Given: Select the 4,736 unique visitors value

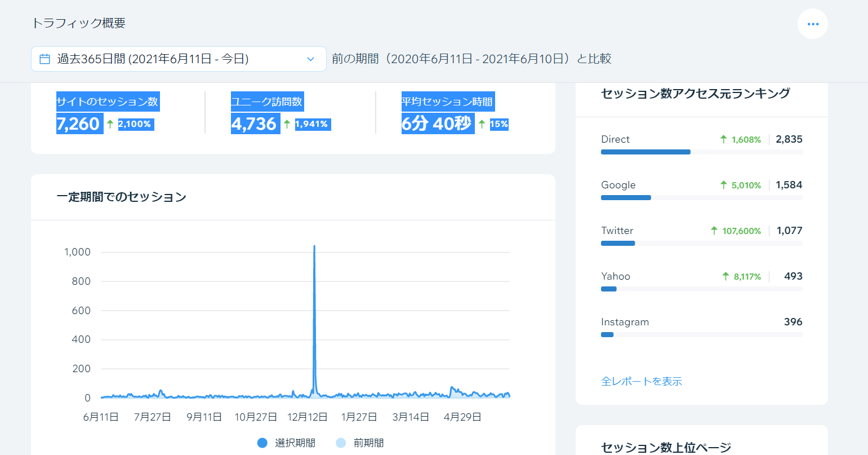Looking at the screenshot, I should (254, 124).
